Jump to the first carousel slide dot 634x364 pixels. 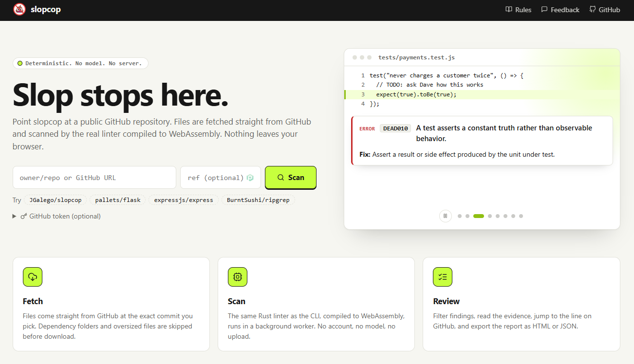click(x=460, y=216)
